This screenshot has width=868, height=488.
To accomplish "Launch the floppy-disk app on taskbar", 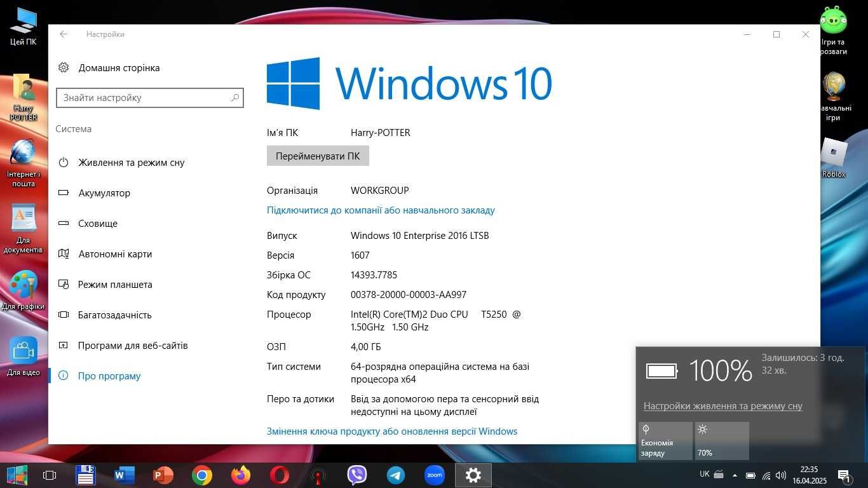I will [x=86, y=475].
